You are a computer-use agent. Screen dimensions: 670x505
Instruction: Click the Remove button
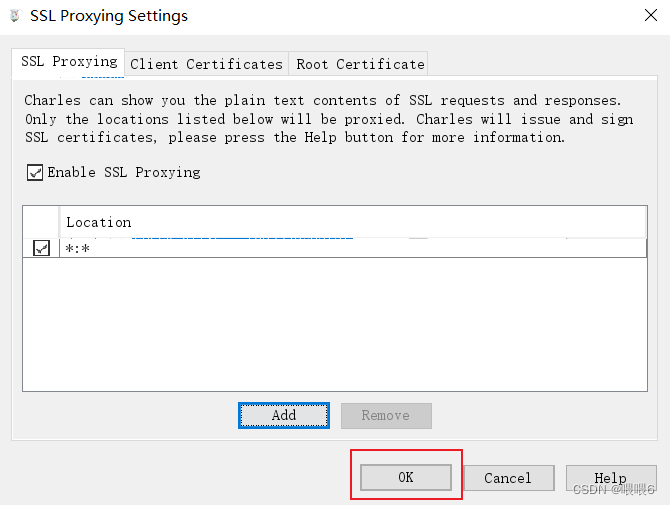[x=385, y=416]
